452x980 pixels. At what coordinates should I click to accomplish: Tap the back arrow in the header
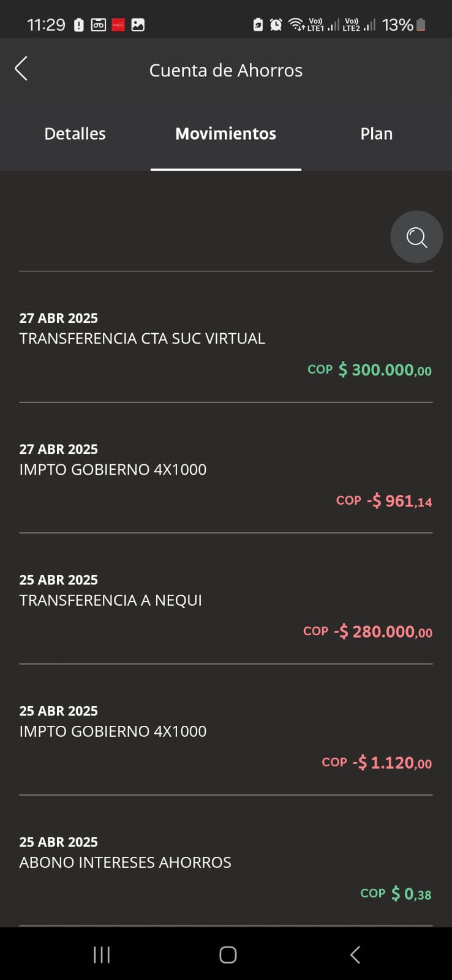click(21, 69)
